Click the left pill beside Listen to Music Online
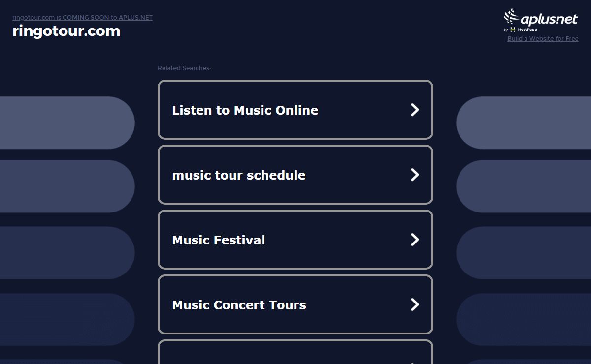This screenshot has height=364, width=591. 67,123
